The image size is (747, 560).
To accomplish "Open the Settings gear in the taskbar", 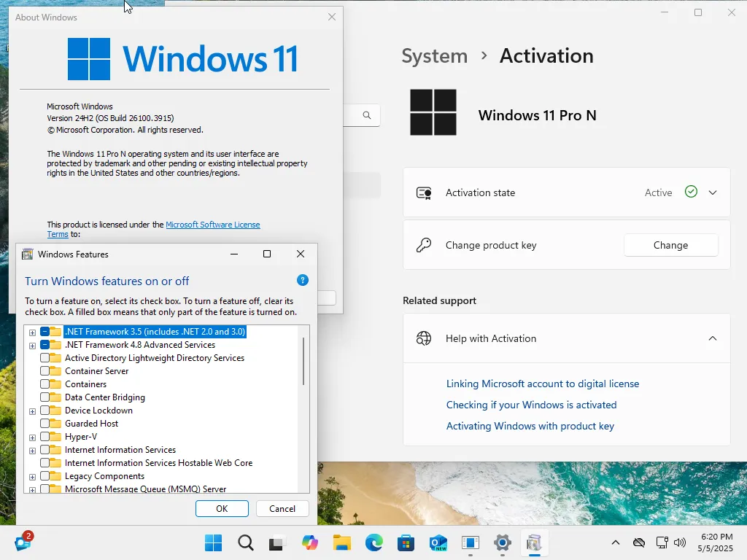I will click(503, 542).
